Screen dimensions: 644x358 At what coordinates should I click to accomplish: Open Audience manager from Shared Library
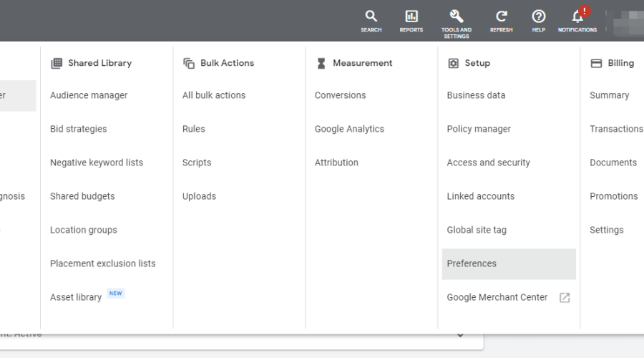click(x=89, y=95)
